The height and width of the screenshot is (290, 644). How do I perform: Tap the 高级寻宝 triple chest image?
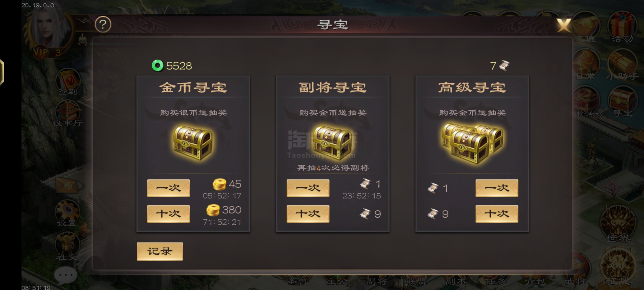pos(472,144)
